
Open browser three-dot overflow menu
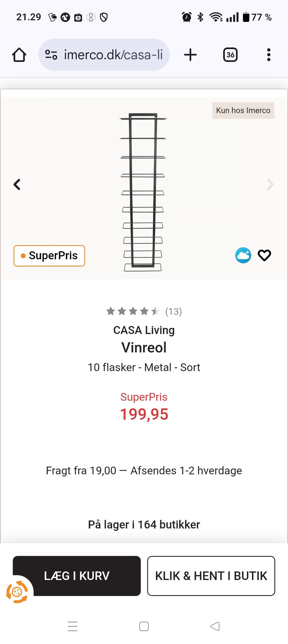(x=268, y=55)
